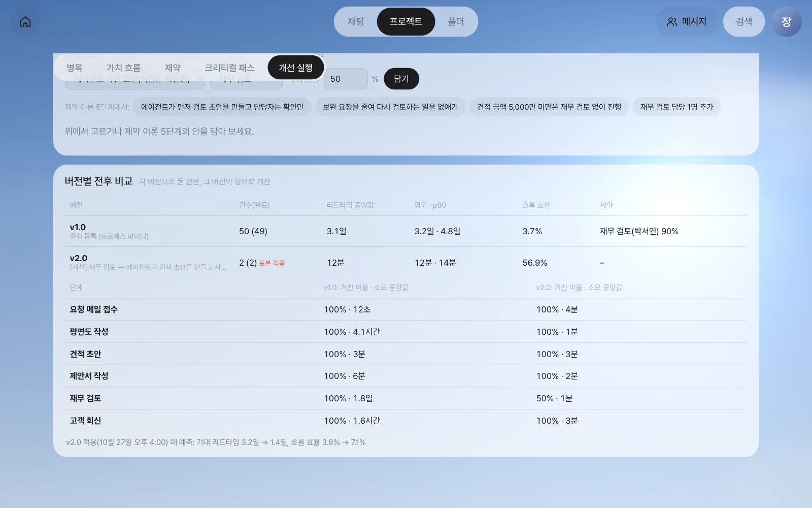
Task: Open the 폴더 tab
Action: pyautogui.click(x=456, y=22)
